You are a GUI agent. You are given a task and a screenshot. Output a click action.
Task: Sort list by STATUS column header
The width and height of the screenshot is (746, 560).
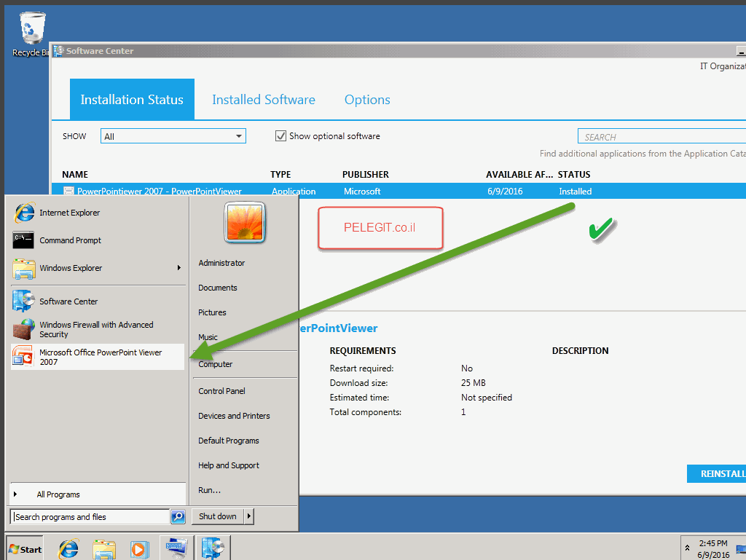574,175
